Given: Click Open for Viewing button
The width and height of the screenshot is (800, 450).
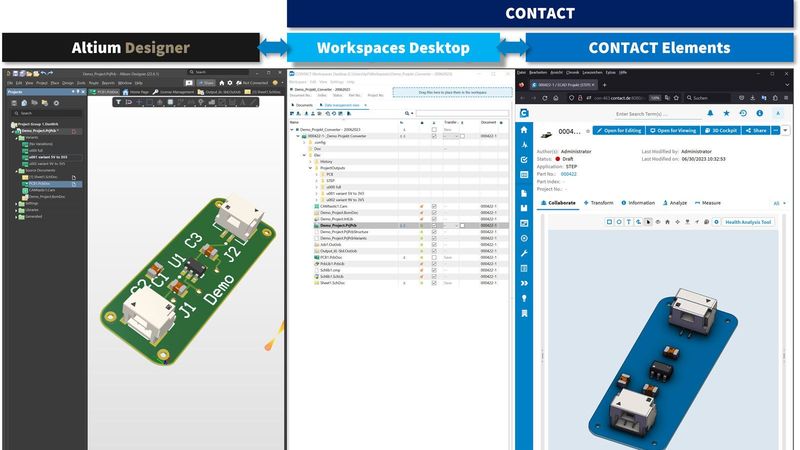Looking at the screenshot, I should [673, 131].
